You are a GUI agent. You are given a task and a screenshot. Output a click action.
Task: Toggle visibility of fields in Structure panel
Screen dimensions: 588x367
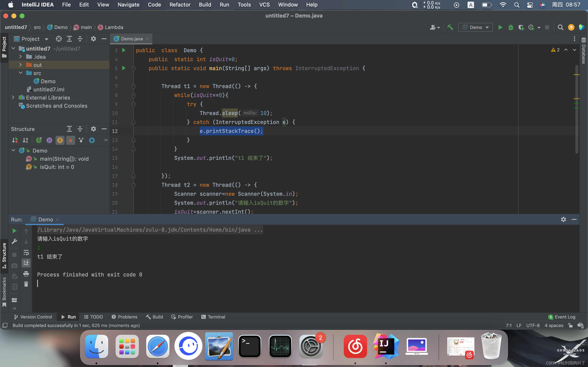(x=60, y=140)
